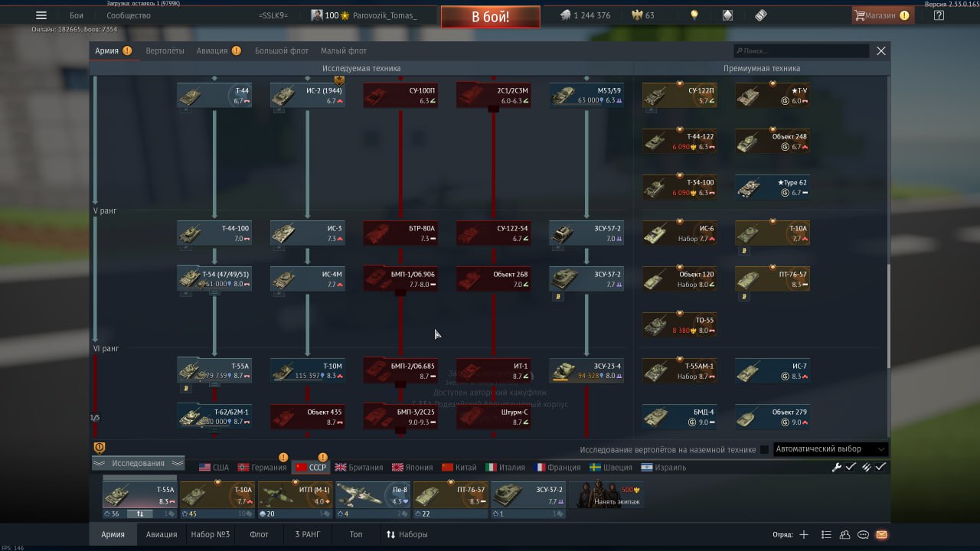
Task: Open the mail envelope icon
Action: pos(881,534)
